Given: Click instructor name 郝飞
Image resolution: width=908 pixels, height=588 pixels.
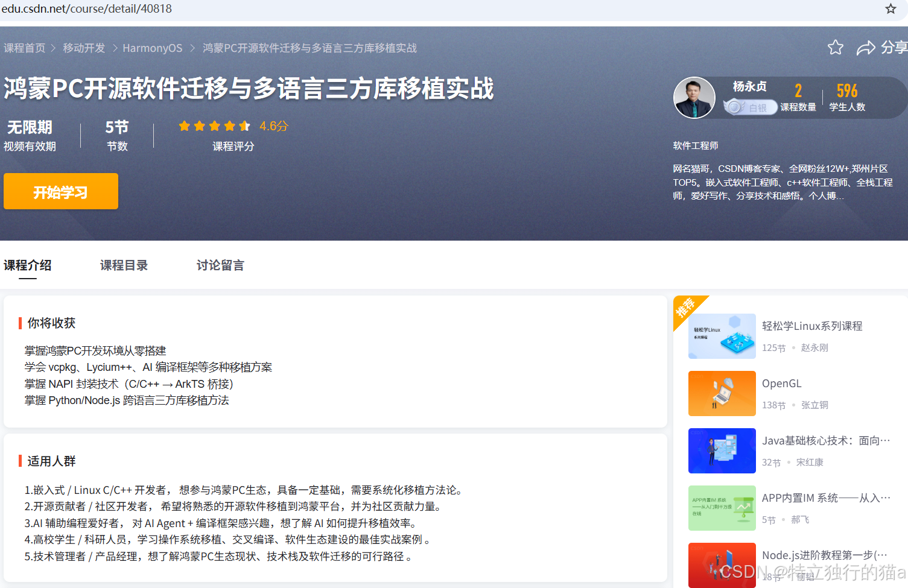Looking at the screenshot, I should point(800,520).
